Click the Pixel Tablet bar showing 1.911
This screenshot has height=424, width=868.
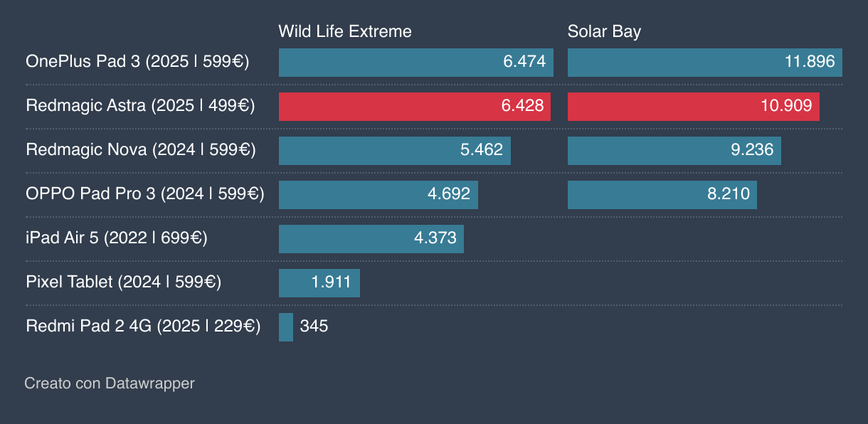pos(319,282)
